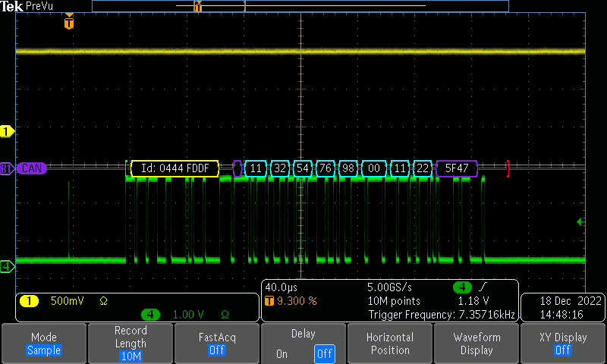Open the Waveform Display menu
The width and height of the screenshot is (607, 364).
click(476, 343)
